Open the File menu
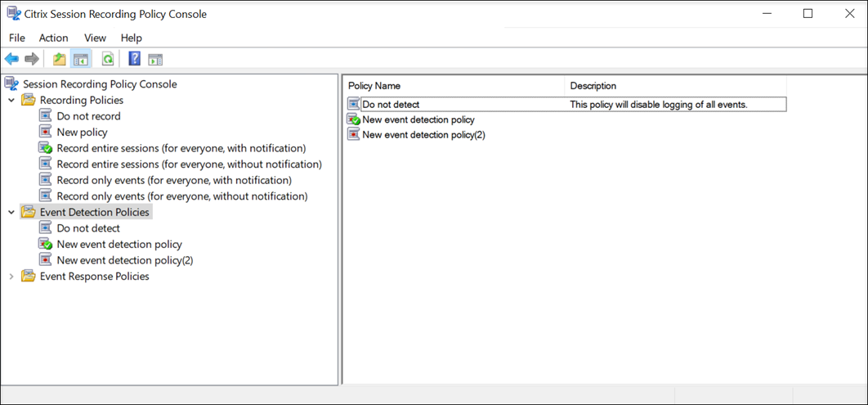This screenshot has height=405, width=868. [17, 38]
